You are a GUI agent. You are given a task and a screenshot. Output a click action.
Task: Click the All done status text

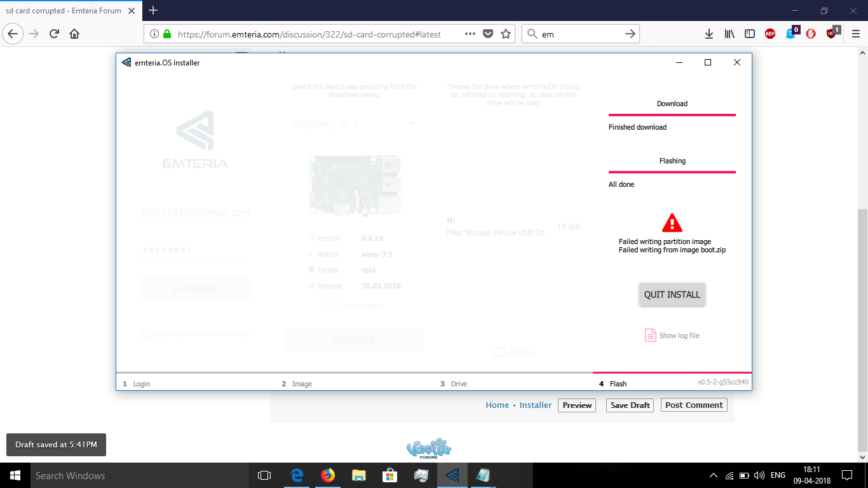tap(621, 184)
